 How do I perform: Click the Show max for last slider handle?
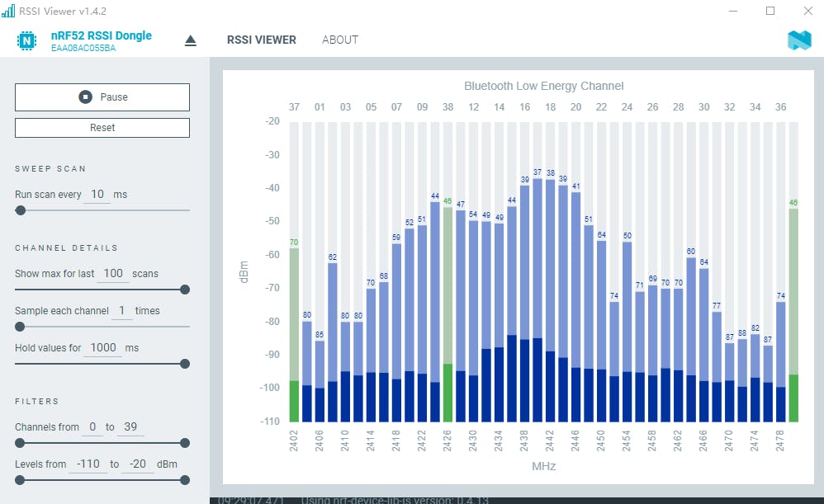click(x=184, y=290)
